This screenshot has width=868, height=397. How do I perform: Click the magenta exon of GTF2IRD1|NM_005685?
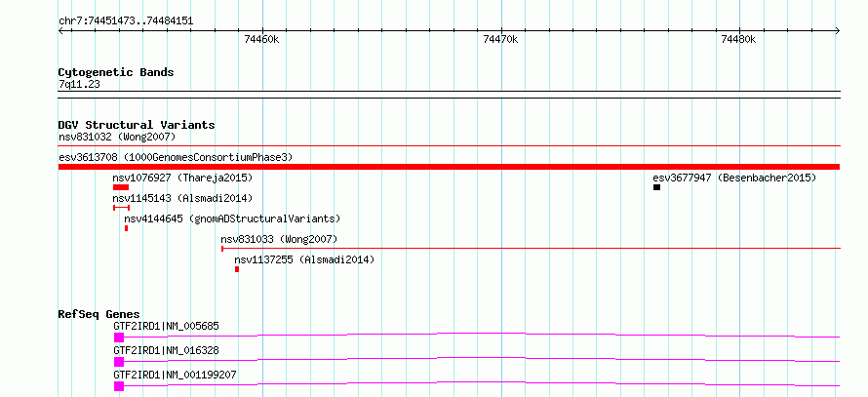119,337
